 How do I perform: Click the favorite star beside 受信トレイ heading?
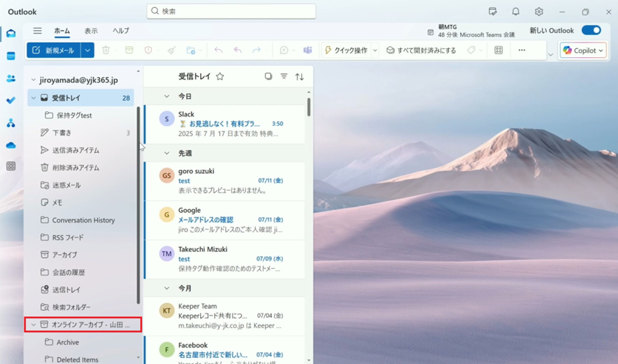pyautogui.click(x=220, y=76)
